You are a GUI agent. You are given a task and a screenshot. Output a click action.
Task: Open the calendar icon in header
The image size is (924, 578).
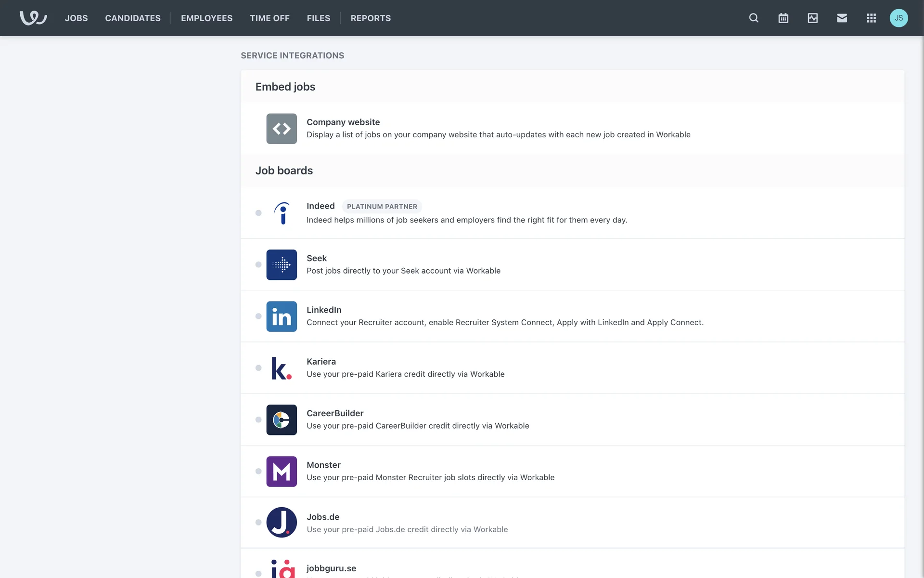783,18
